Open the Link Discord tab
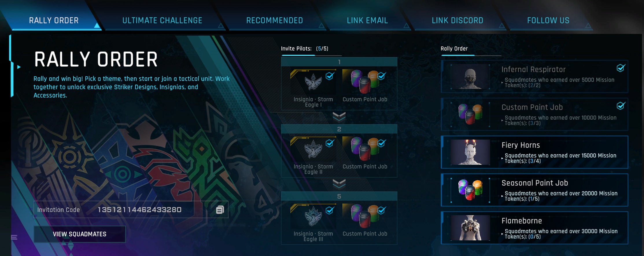This screenshot has height=256, width=644. (x=457, y=20)
